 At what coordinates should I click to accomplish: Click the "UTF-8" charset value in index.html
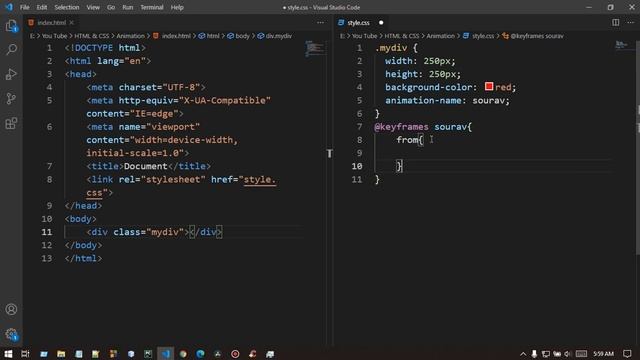pyautogui.click(x=181, y=87)
